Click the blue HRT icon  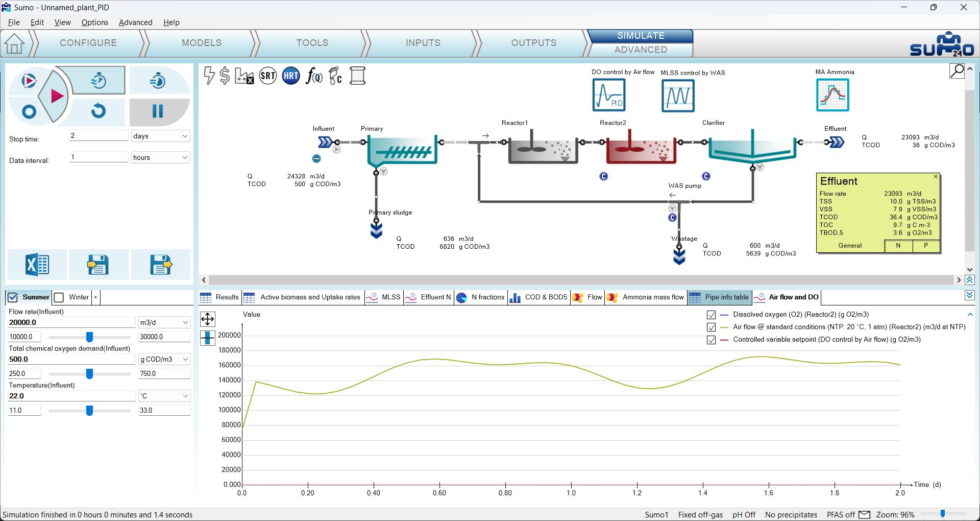(291, 76)
